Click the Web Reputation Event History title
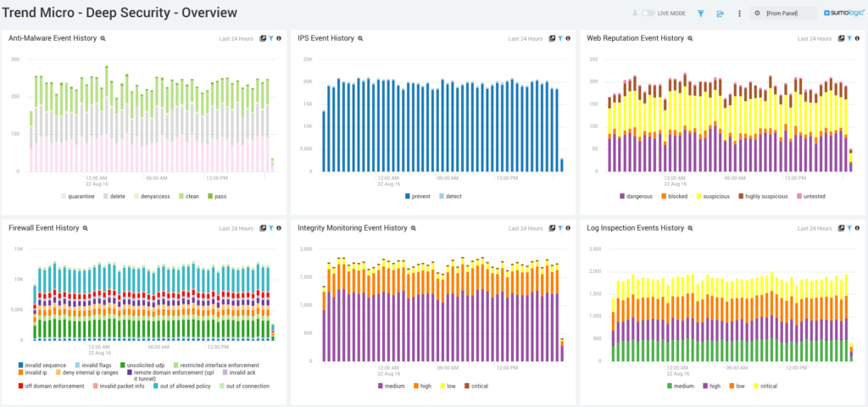This screenshot has width=868, height=407. [x=635, y=38]
